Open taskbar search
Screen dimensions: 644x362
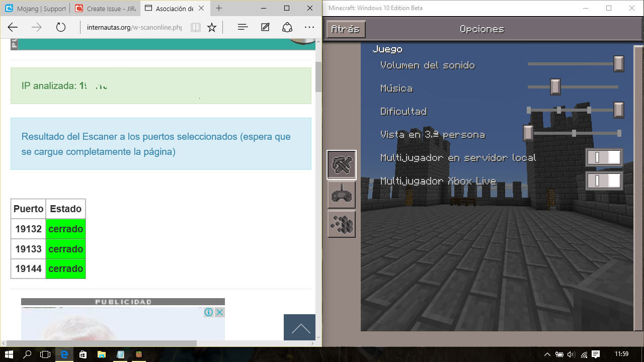tap(27, 354)
